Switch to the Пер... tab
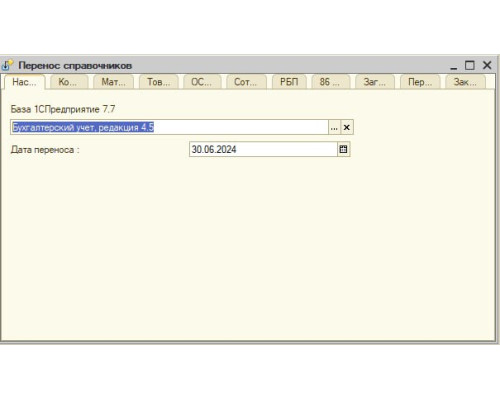Image resolution: width=500 pixels, height=400 pixels. pyautogui.click(x=420, y=82)
